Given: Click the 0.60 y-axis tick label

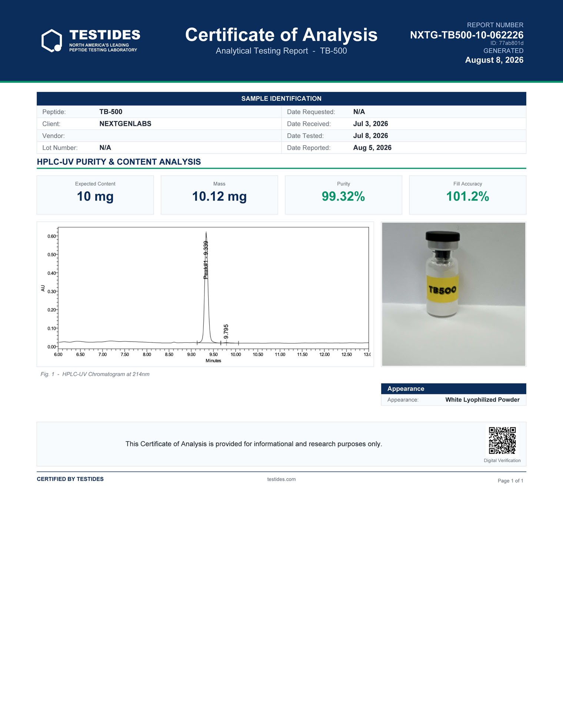Looking at the screenshot, I should coord(51,236).
